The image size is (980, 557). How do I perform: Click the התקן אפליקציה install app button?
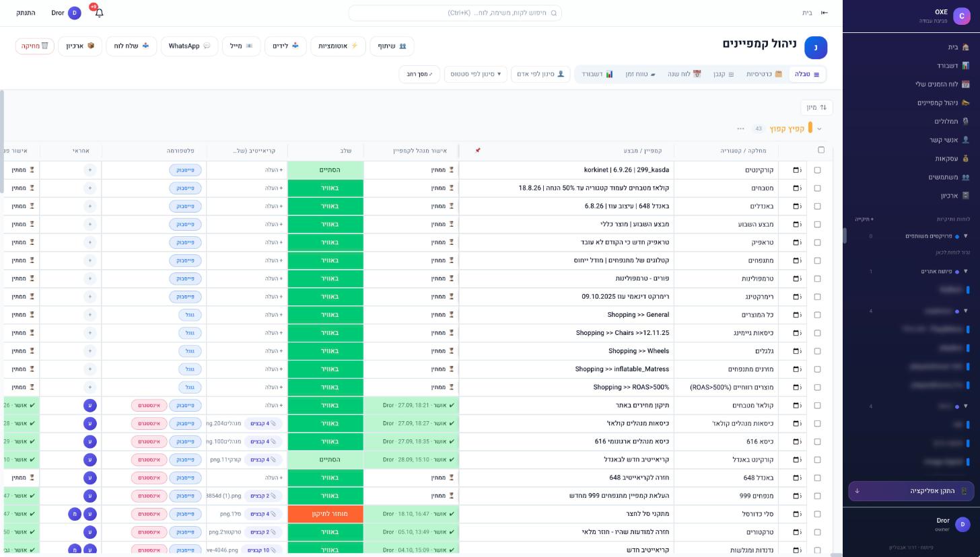coord(911,491)
